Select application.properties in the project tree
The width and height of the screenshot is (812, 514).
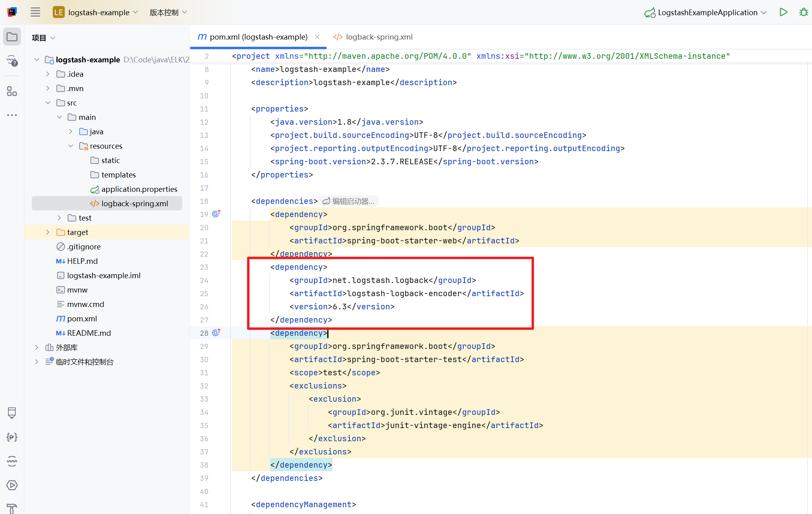click(139, 189)
